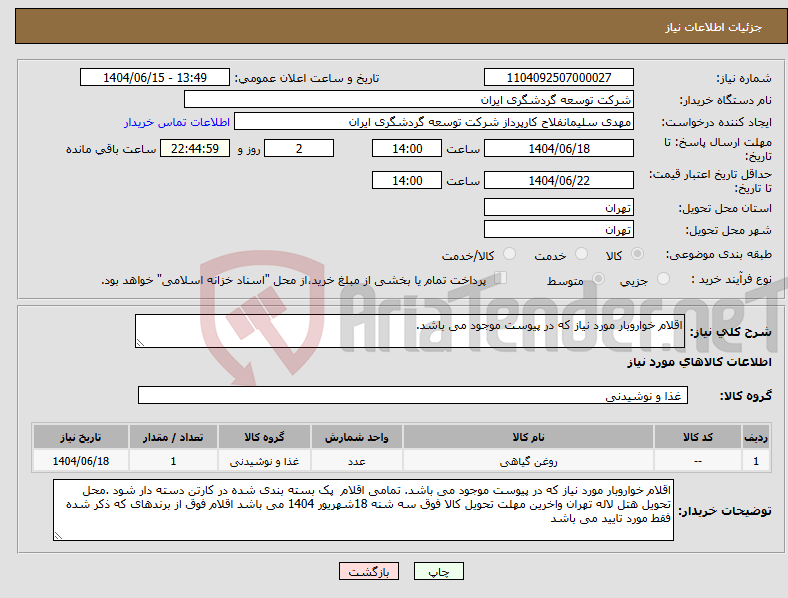
Task: Click the price validity date 1404/06/22 field
Action: click(x=559, y=180)
